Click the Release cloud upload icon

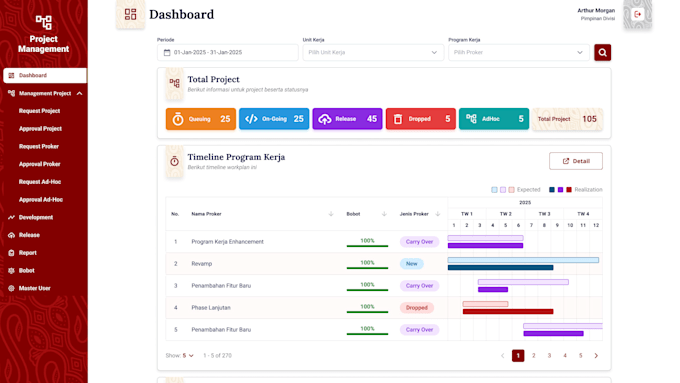click(325, 119)
